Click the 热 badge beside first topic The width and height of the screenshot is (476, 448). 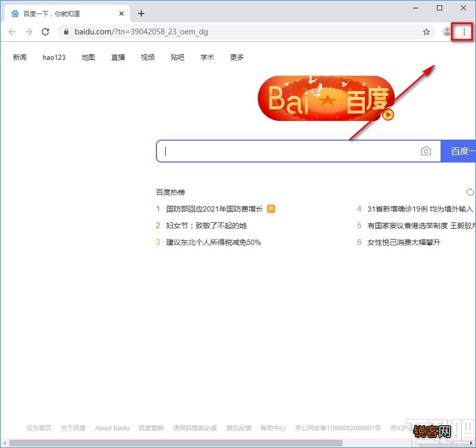[x=271, y=209]
